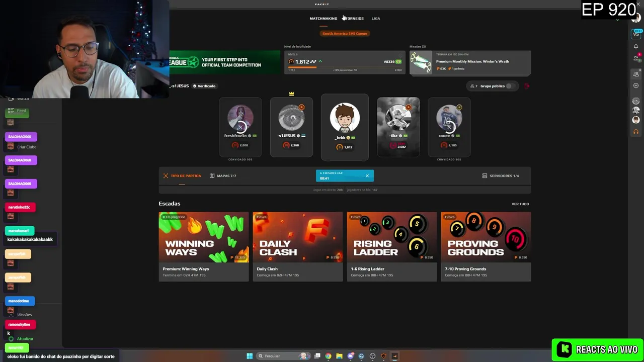Open the VS match timer icon in right sidebar
The height and width of the screenshot is (362, 644).
636,34
